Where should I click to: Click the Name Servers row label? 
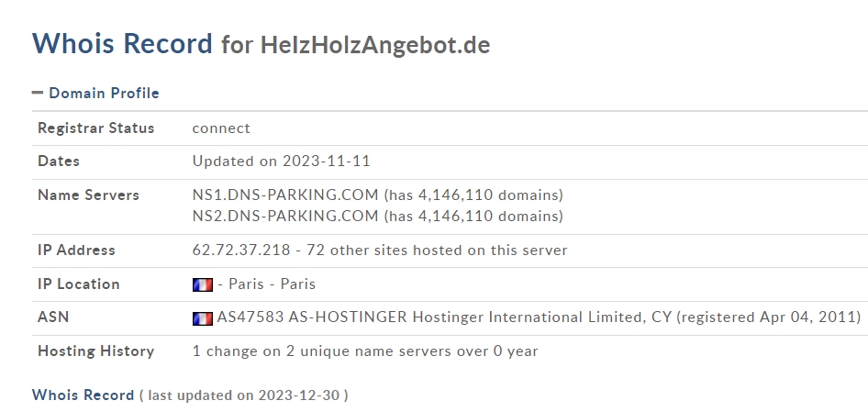pos(88,195)
